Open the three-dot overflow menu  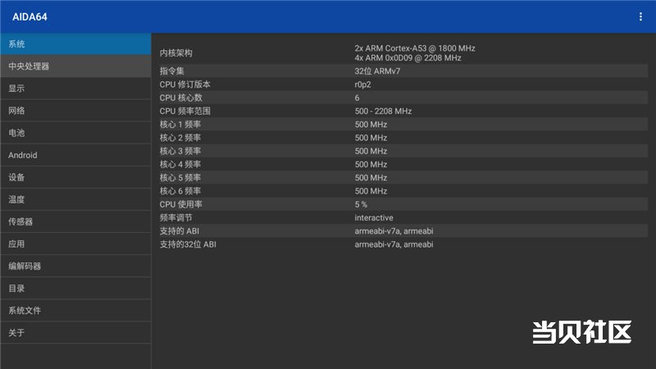click(640, 17)
